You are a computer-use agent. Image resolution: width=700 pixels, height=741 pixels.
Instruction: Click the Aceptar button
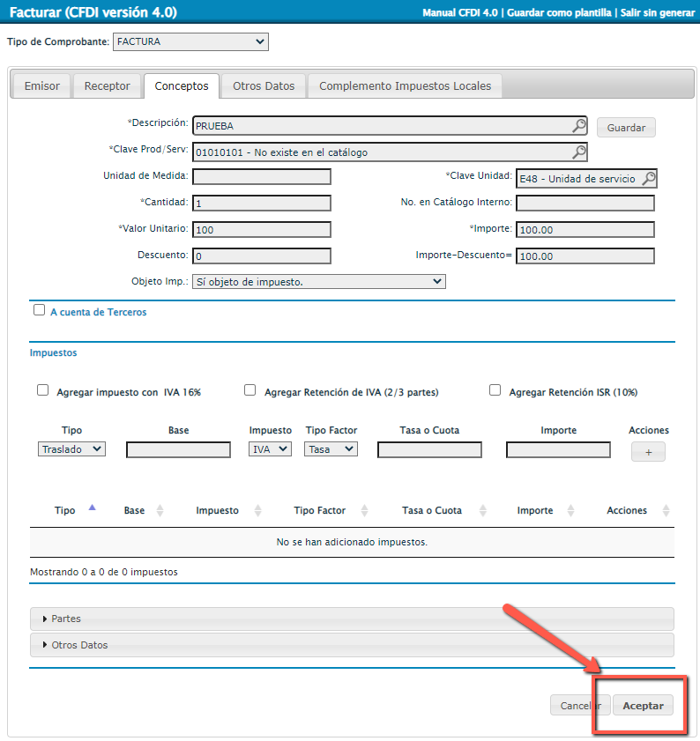point(643,706)
